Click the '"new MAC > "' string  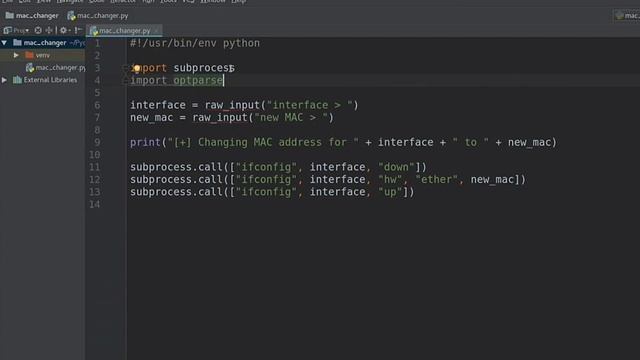click(291, 118)
